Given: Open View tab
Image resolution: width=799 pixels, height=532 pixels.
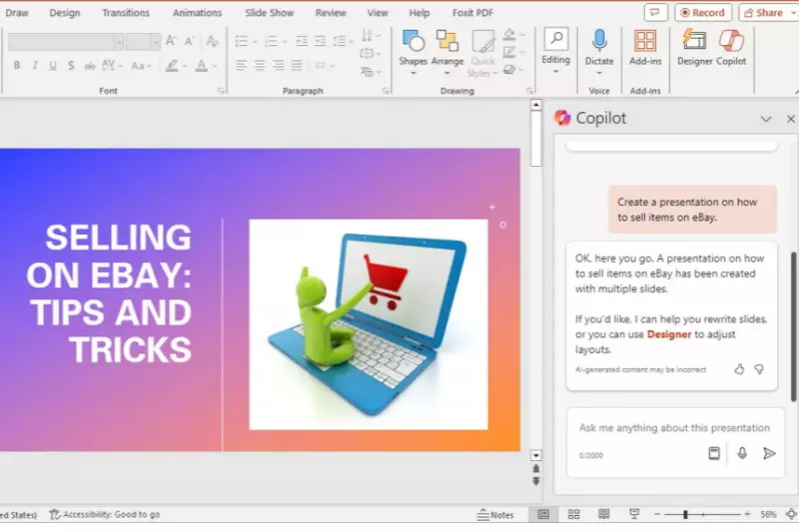Looking at the screenshot, I should [x=378, y=13].
